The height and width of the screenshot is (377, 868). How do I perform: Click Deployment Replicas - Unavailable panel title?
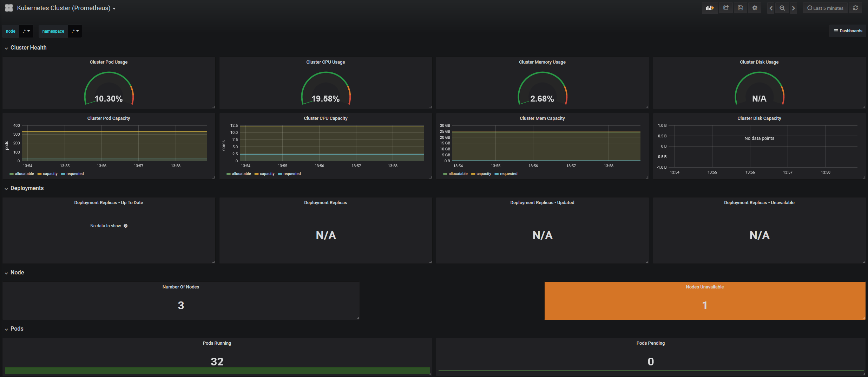pos(759,203)
